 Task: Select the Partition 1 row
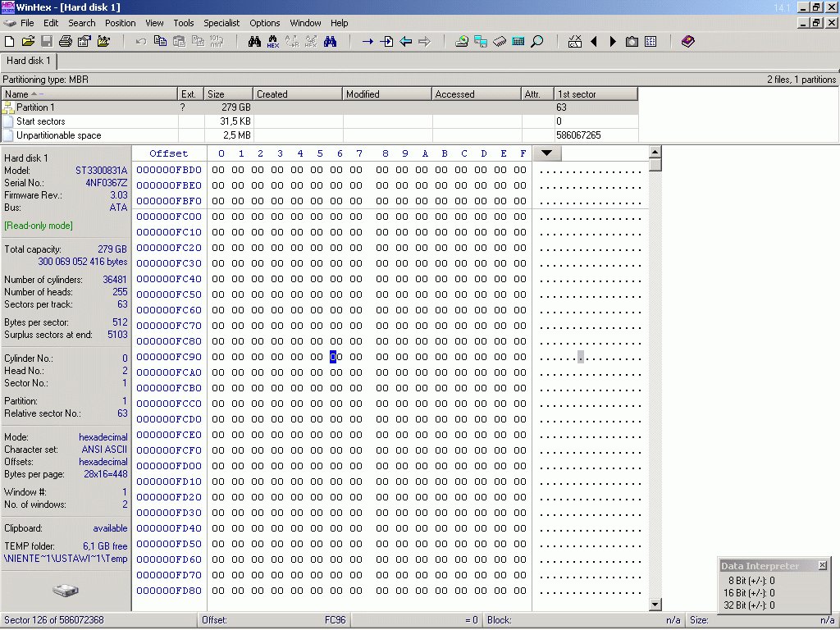coord(320,107)
